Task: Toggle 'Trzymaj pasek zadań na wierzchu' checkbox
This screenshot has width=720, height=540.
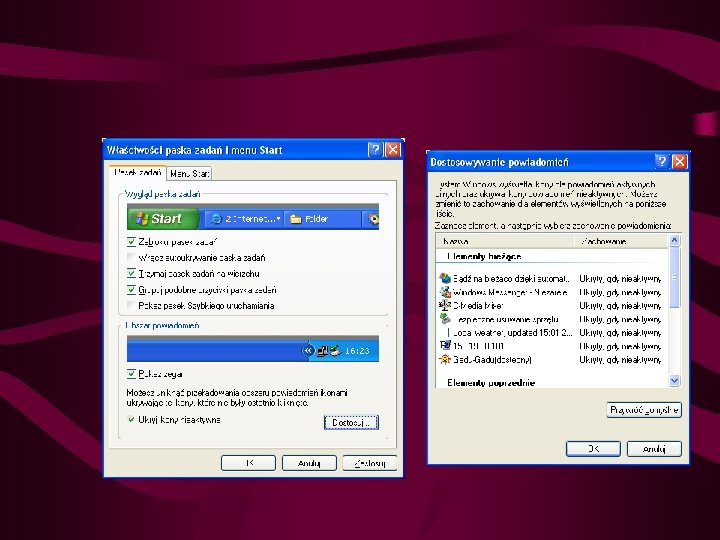Action: click(x=131, y=274)
